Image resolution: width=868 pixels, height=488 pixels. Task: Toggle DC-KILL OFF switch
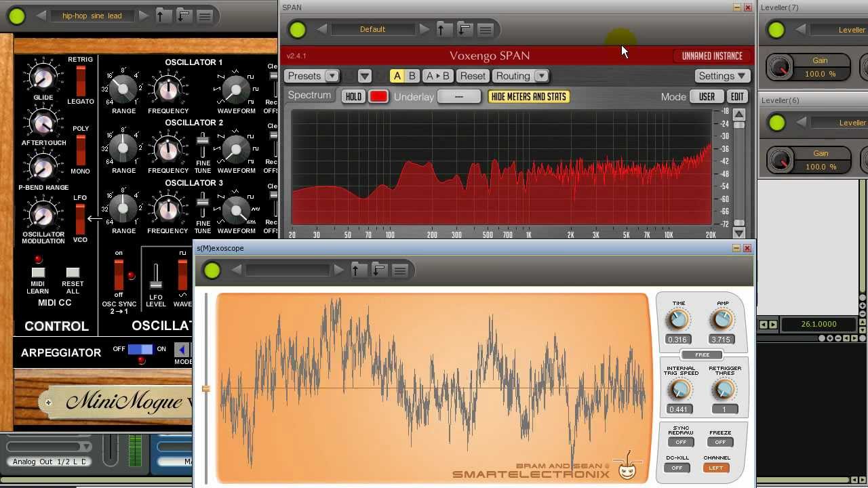(x=677, y=468)
